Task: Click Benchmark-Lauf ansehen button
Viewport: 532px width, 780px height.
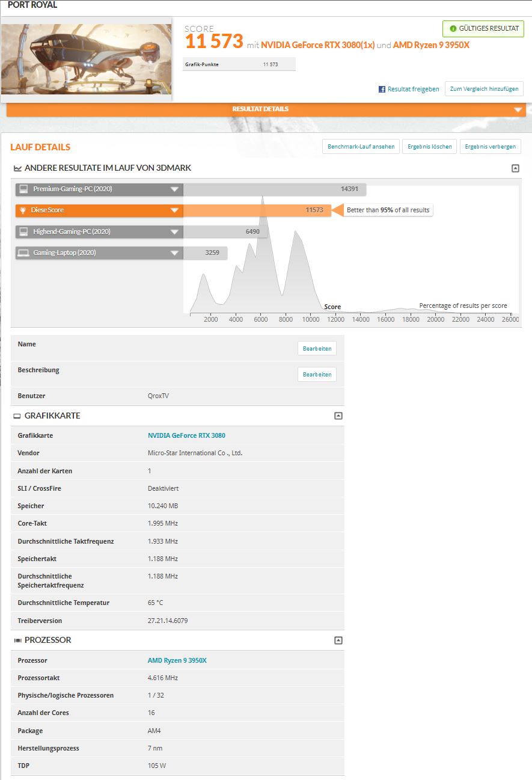Action: [x=361, y=146]
